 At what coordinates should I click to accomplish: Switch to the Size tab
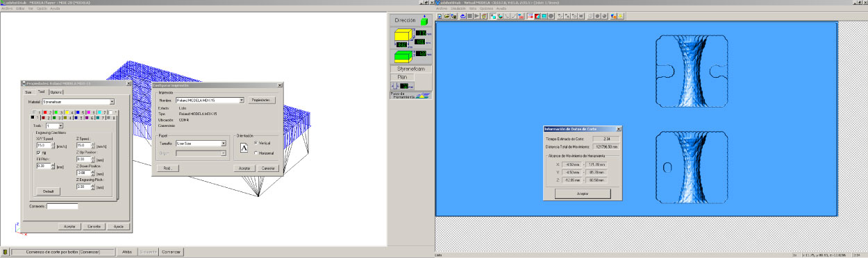[29, 92]
